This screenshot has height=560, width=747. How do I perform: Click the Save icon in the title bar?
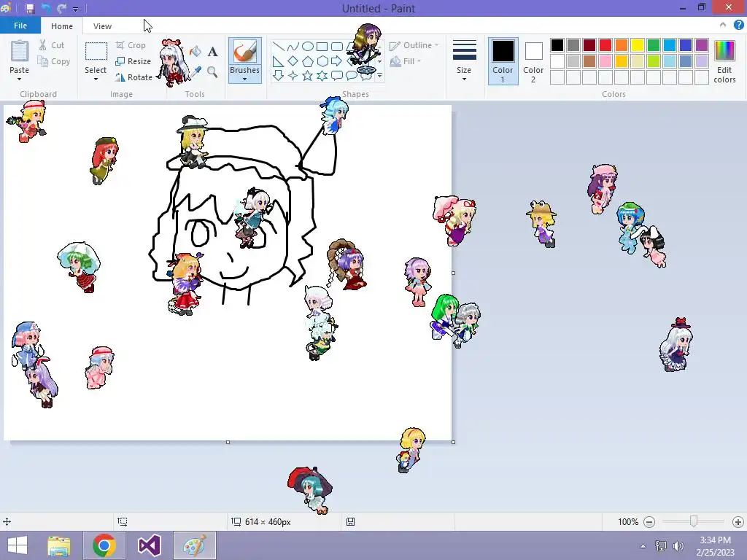click(x=30, y=8)
